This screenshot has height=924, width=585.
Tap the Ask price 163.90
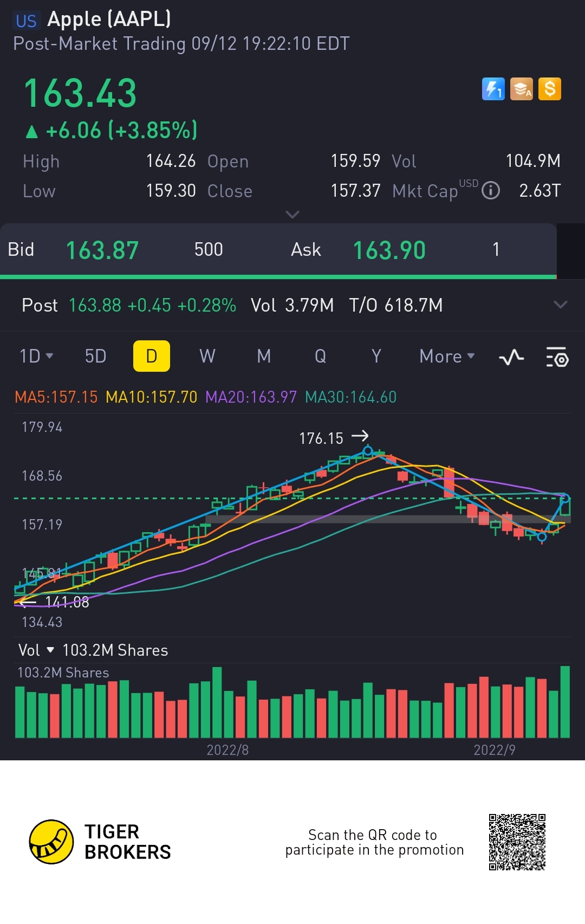click(x=389, y=250)
